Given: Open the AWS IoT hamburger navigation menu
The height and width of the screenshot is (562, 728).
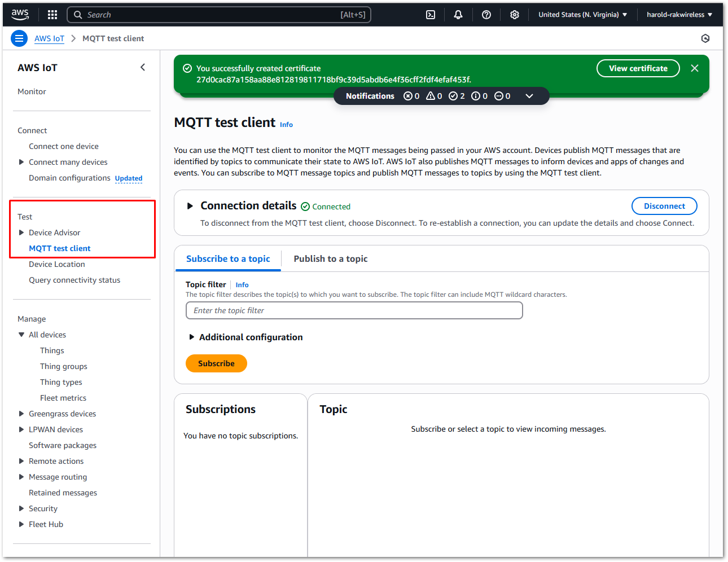Looking at the screenshot, I should (x=19, y=38).
